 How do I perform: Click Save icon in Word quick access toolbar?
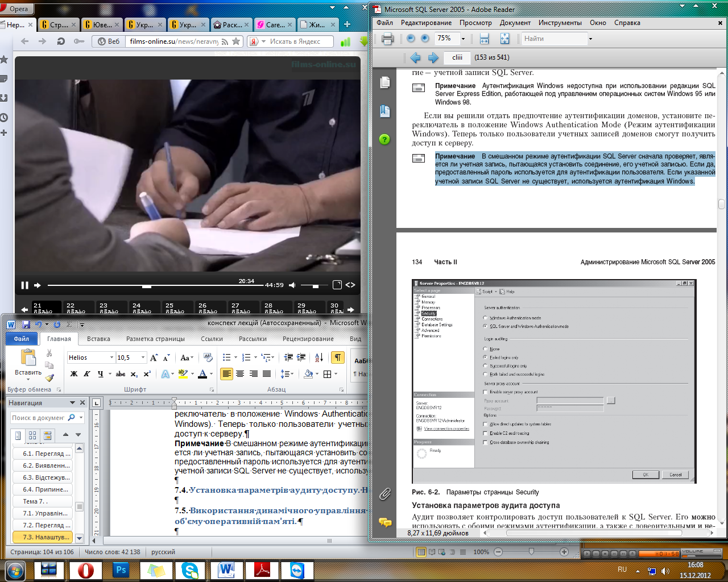coord(26,325)
